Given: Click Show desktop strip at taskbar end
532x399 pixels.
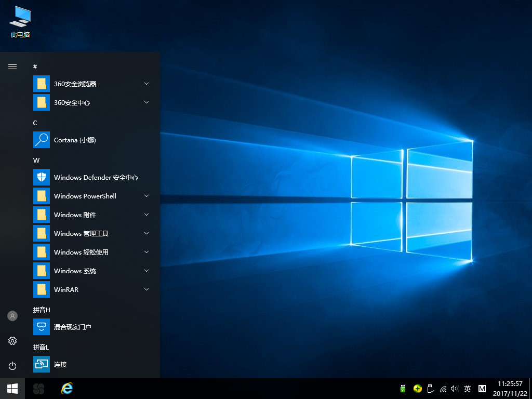Looking at the screenshot, I should pos(530,389).
